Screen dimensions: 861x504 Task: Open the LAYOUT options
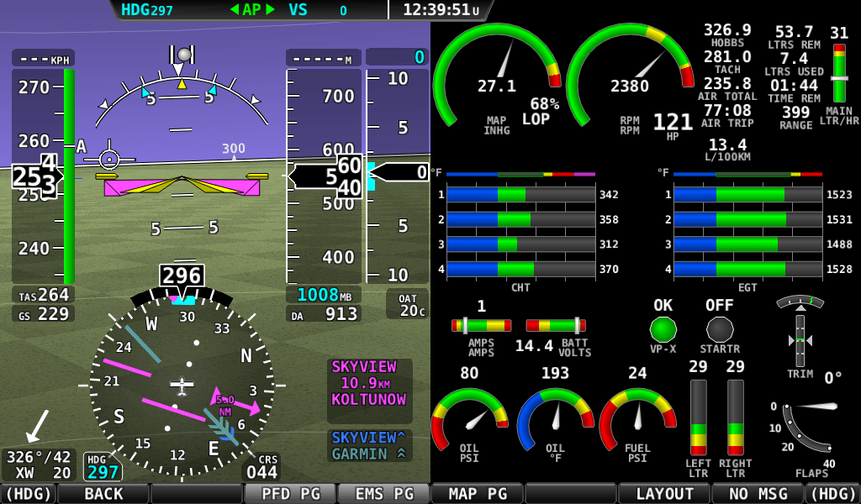(663, 495)
